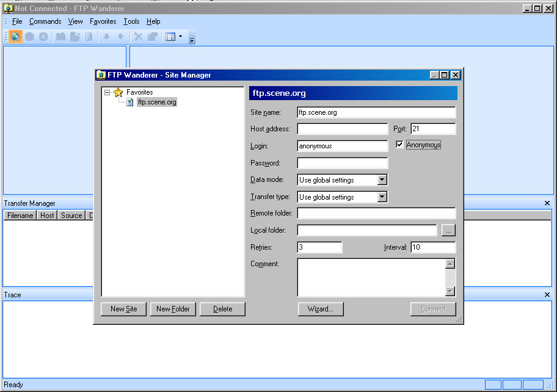Uncheck the Anonymous login checkbox
Screen dimensions: 557x392
400,145
